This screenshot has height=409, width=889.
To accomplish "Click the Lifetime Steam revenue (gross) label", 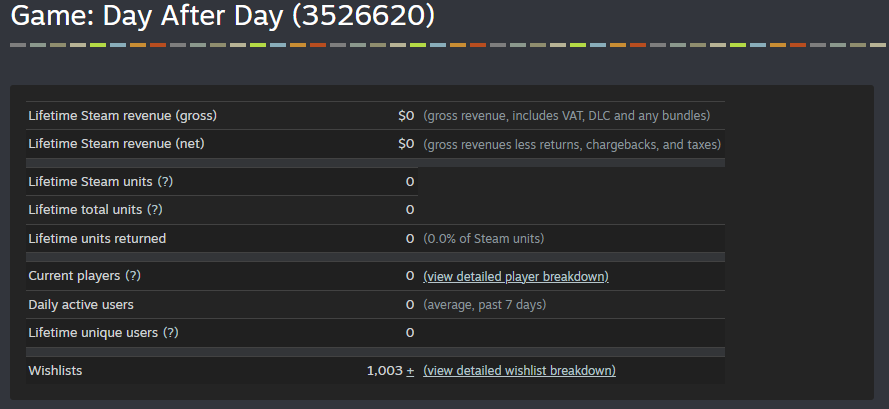I will 122,116.
